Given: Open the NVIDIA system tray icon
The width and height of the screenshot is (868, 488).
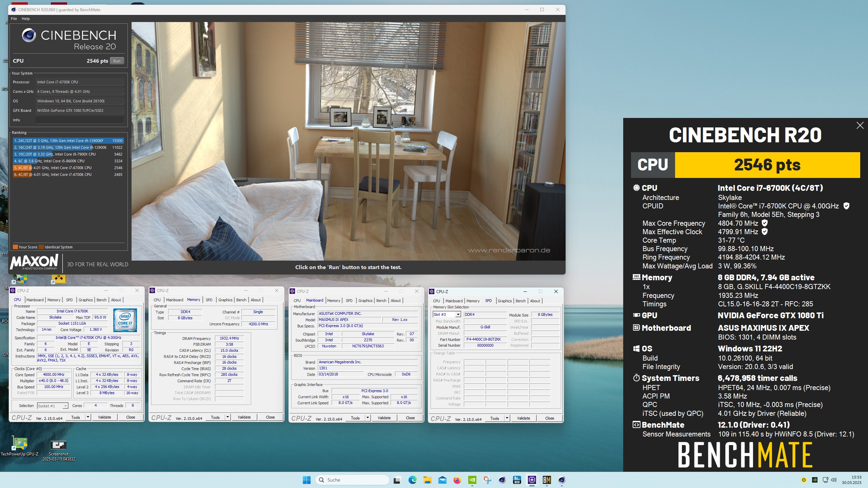Looking at the screenshot, I should pyautogui.click(x=815, y=480).
